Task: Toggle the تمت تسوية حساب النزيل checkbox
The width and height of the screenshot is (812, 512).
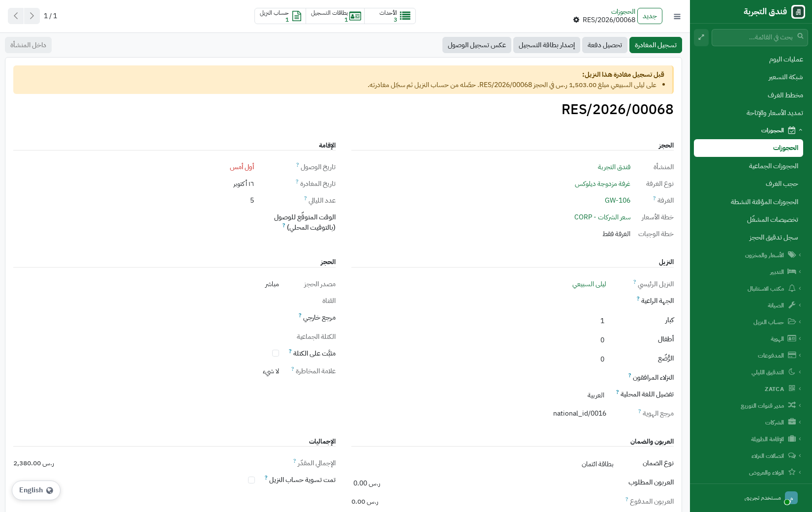Action: tap(251, 480)
